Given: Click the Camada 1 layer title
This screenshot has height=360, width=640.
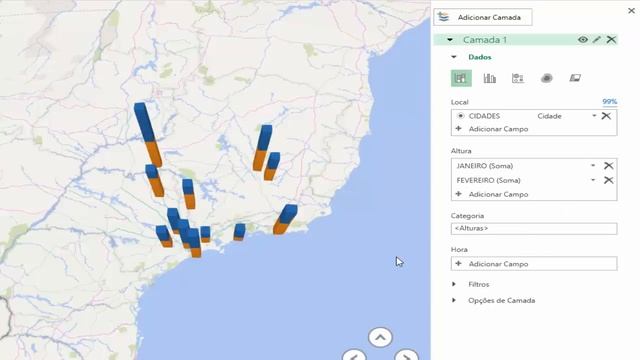Looking at the screenshot, I should point(485,40).
